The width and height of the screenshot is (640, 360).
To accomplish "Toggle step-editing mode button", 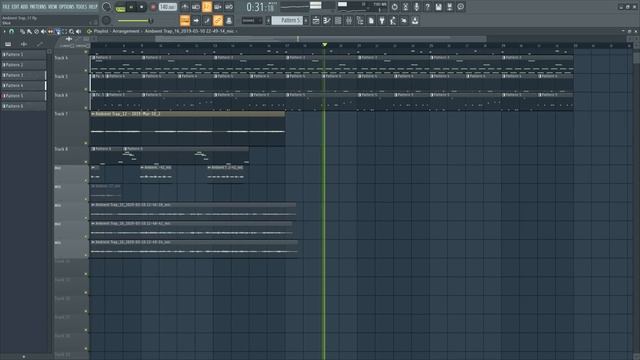I will coord(207,20).
